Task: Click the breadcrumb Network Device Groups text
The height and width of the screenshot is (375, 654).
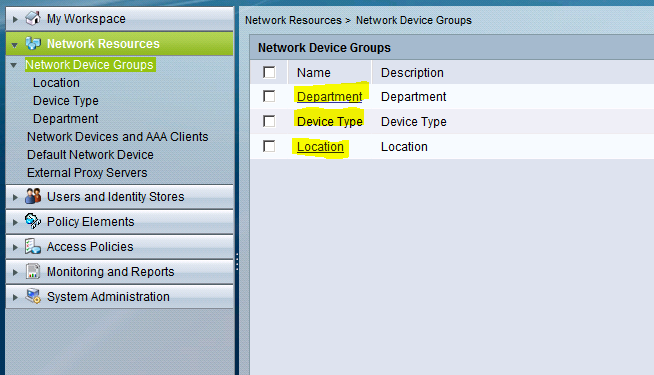Action: pos(414,20)
